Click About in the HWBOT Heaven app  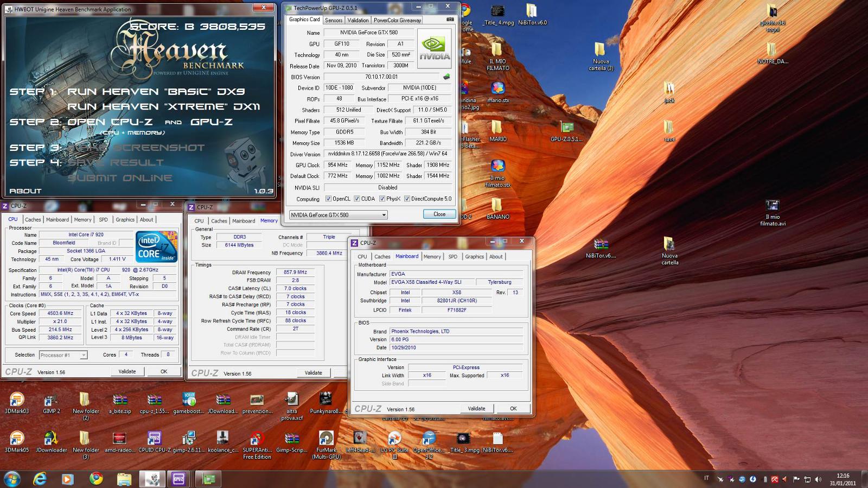pos(25,191)
